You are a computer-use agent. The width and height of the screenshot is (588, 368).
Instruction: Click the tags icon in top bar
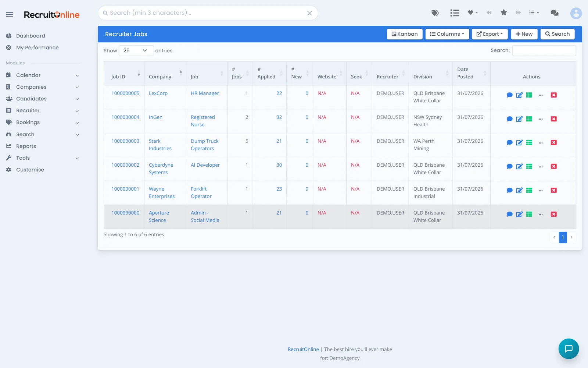[435, 13]
